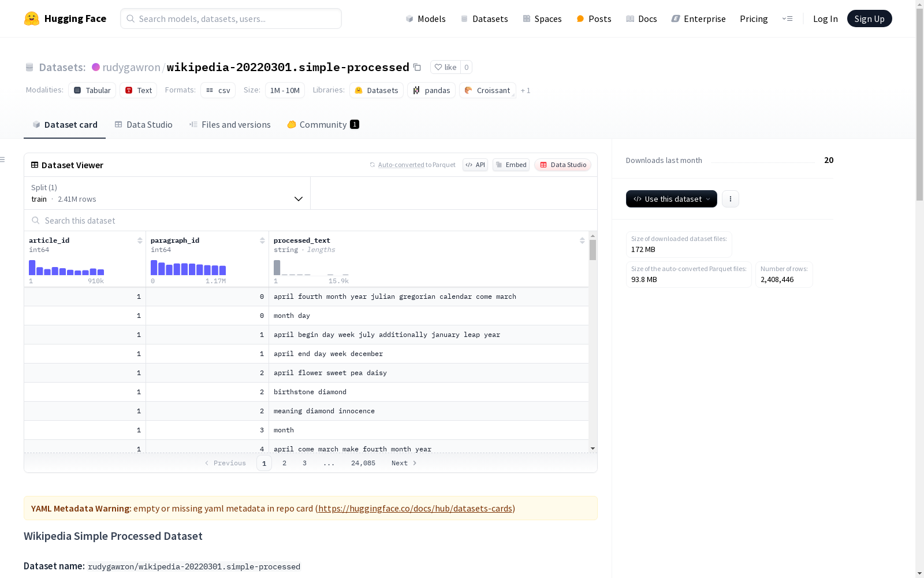This screenshot has height=578, width=924.
Task: Sort by article_id column
Action: [140, 240]
